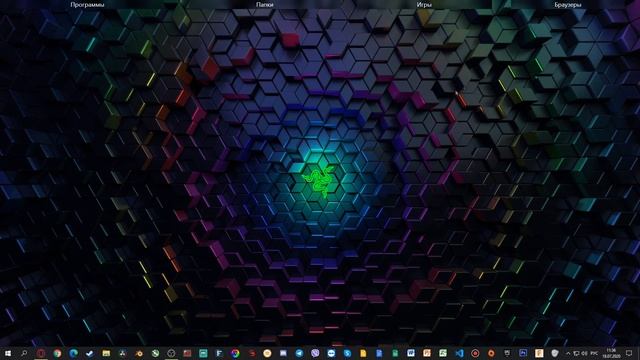Screen dimensions: 640x360
Task: Open the blue Google Docs icon
Action: coord(379,353)
